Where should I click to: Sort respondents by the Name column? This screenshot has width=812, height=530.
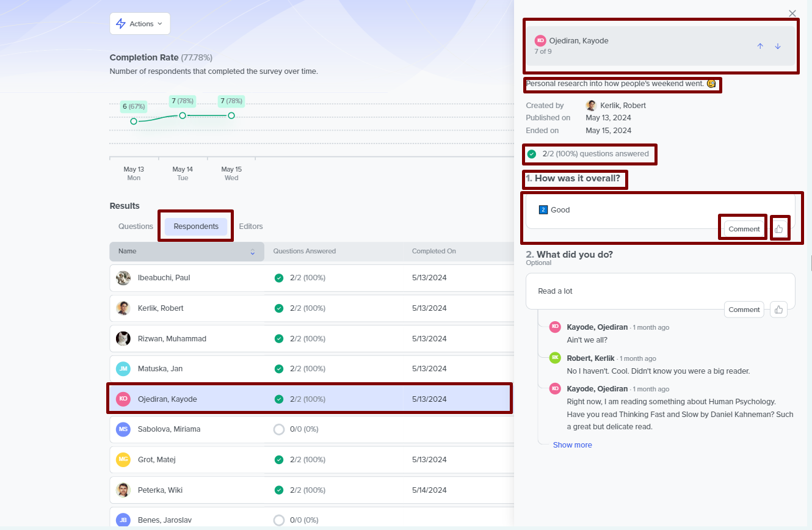pos(186,252)
